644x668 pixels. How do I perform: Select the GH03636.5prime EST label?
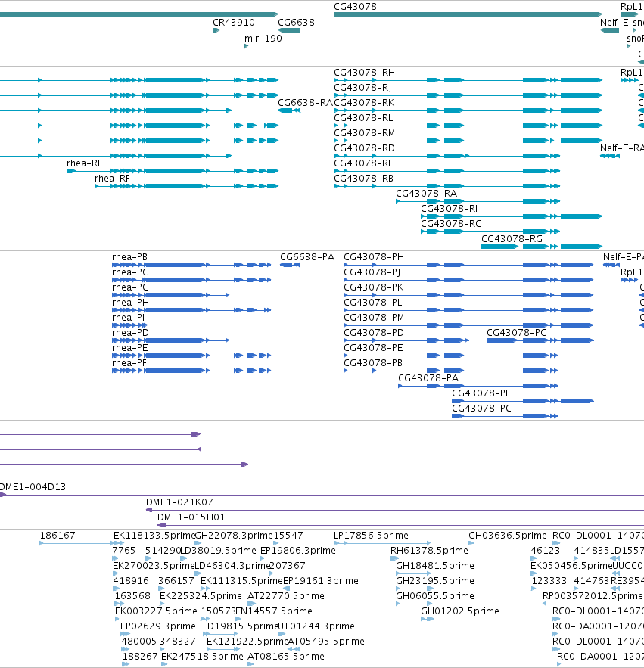click(x=508, y=535)
